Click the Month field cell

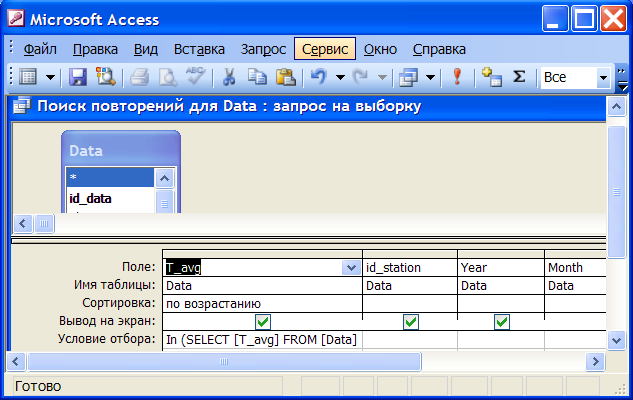(x=575, y=267)
